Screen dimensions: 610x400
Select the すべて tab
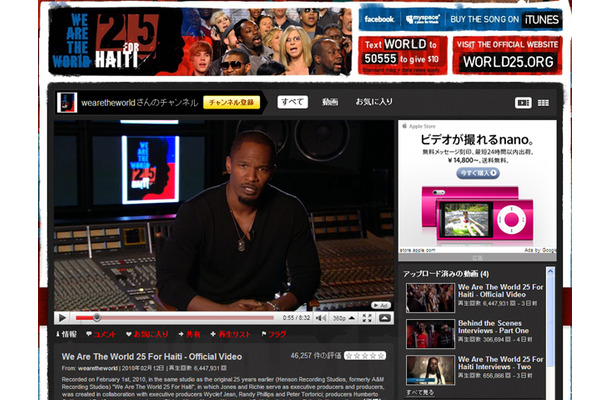[293, 102]
